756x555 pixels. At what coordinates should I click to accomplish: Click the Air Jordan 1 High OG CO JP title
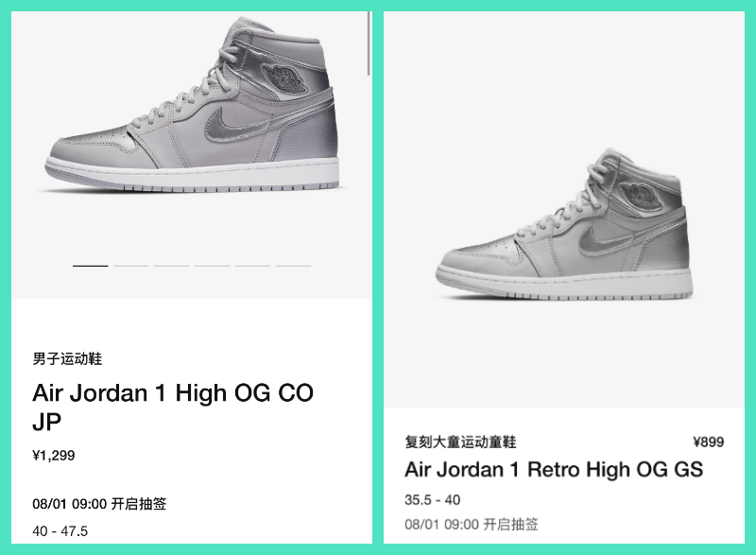(173, 408)
